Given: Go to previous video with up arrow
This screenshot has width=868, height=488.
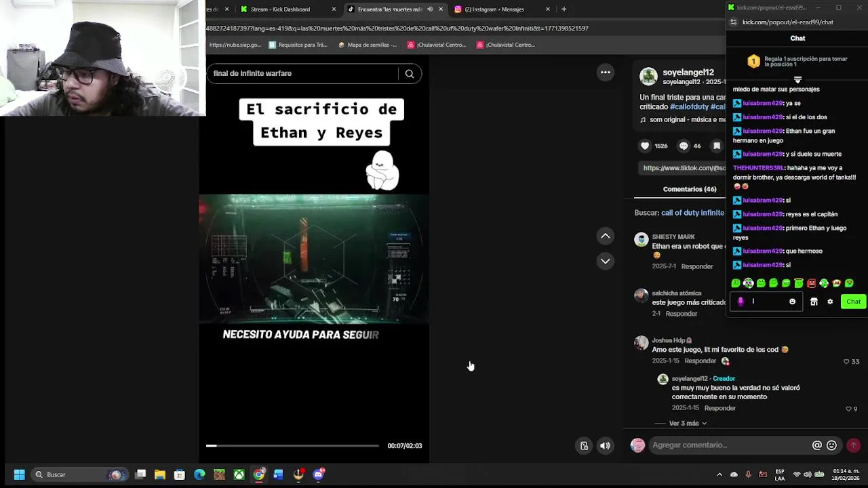Looking at the screenshot, I should click(x=606, y=236).
